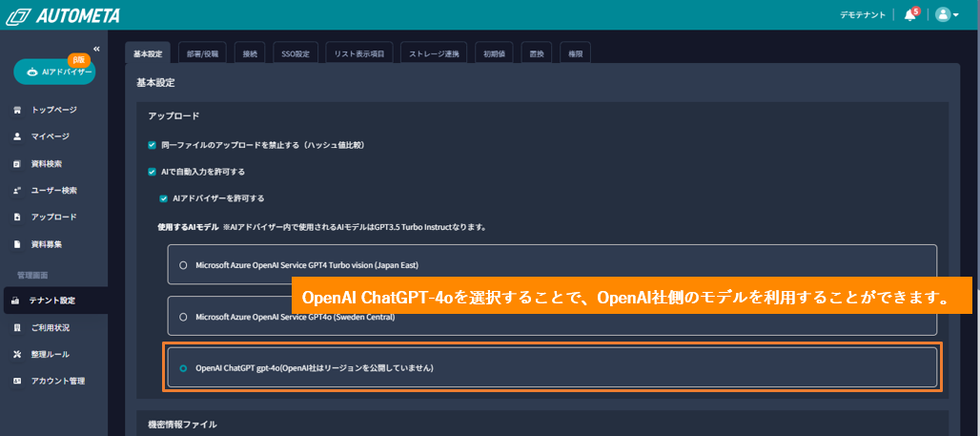Screen dimensions: 980x436
Task: Click the マイページ person icon
Action: (17, 136)
